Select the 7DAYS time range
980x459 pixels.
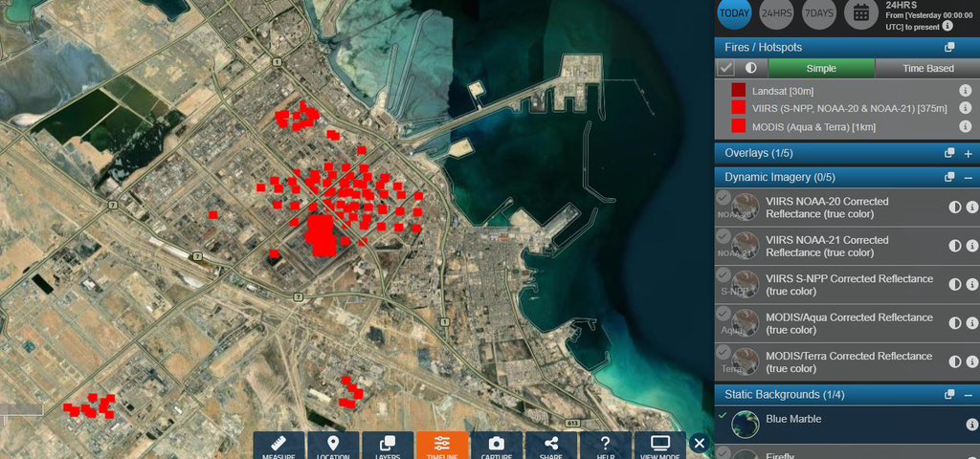click(819, 12)
